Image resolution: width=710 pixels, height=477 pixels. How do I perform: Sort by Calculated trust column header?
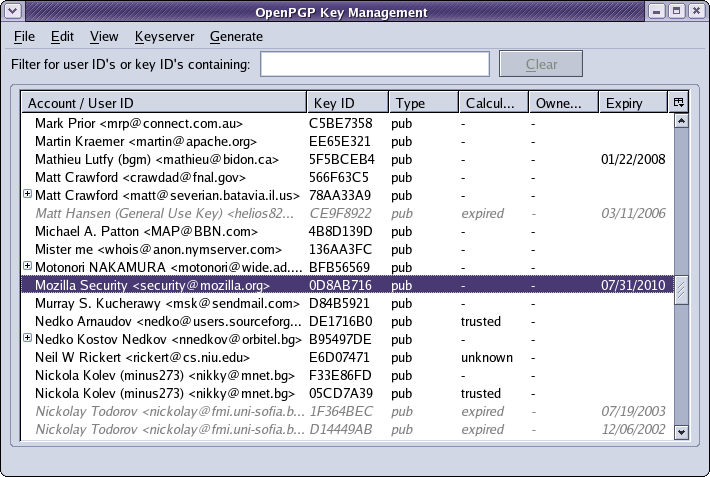coord(494,102)
